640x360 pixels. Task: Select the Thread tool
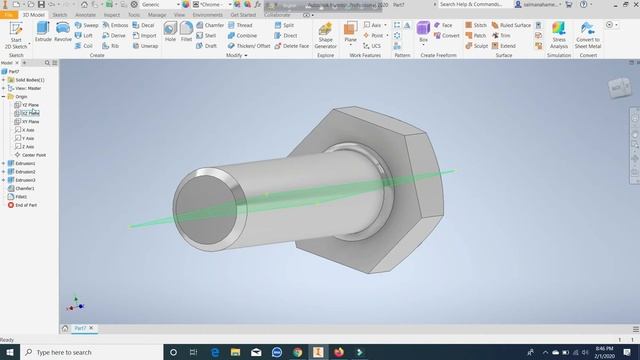click(x=240, y=25)
